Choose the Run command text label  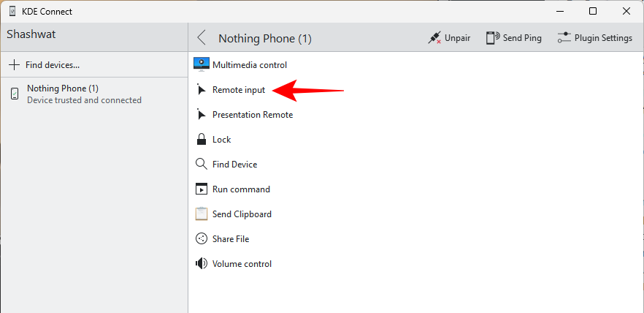[241, 189]
